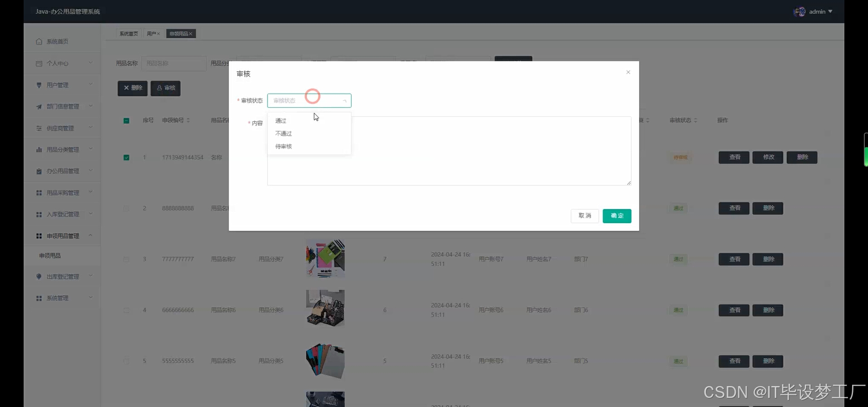Viewport: 868px width, 407px height.
Task: Click the 用户管理 sidebar icon
Action: [x=39, y=85]
